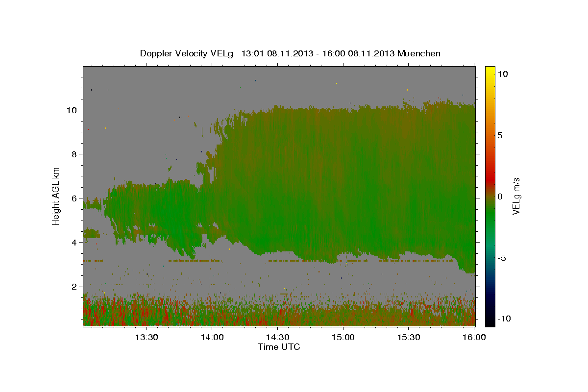The width and height of the screenshot is (588, 392).
Task: Click the 'Height AGL km' axis label
Action: 56,196
